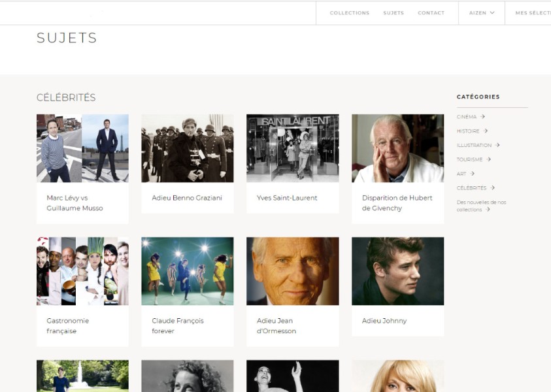
Task: Click the 'Adieu Jean d'Ormesson' title
Action: coord(276,326)
